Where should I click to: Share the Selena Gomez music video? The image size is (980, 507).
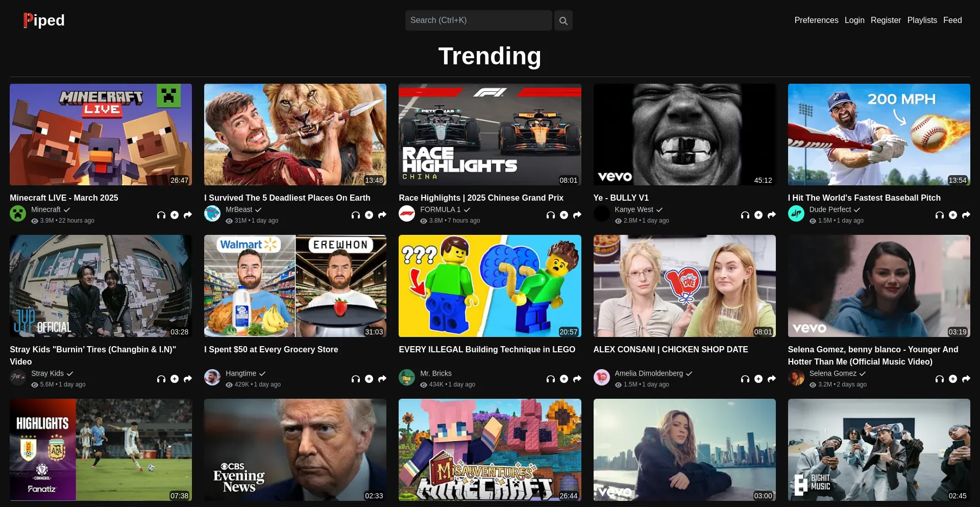pyautogui.click(x=966, y=379)
